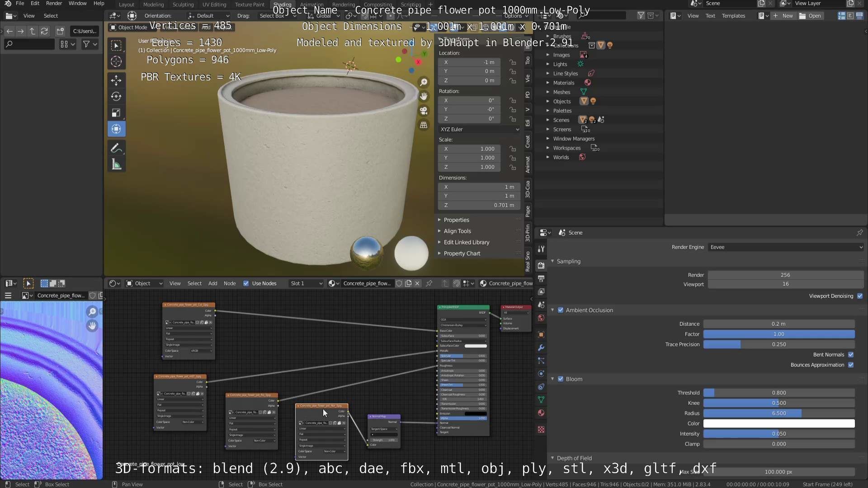
Task: Select the Measure tool
Action: pyautogui.click(x=116, y=164)
